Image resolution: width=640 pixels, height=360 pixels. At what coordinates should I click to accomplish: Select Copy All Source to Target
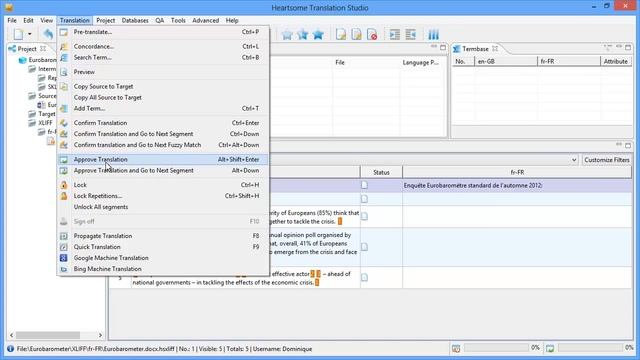coord(163,98)
